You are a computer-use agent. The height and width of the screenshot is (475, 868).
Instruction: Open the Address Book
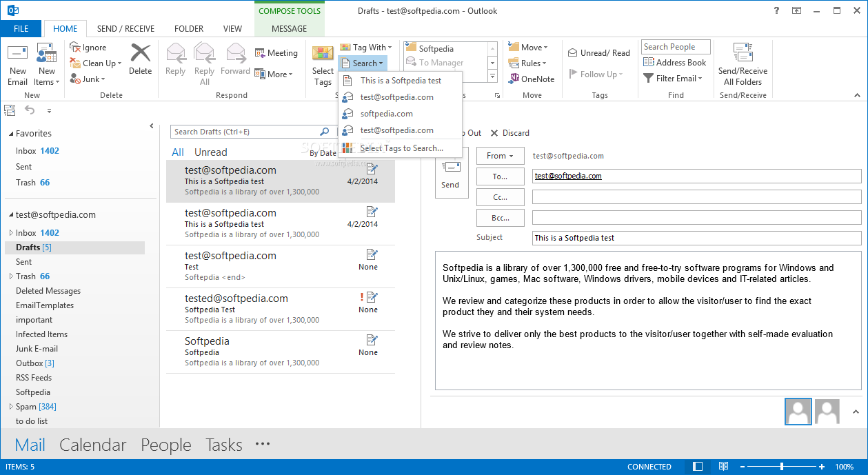tap(675, 63)
